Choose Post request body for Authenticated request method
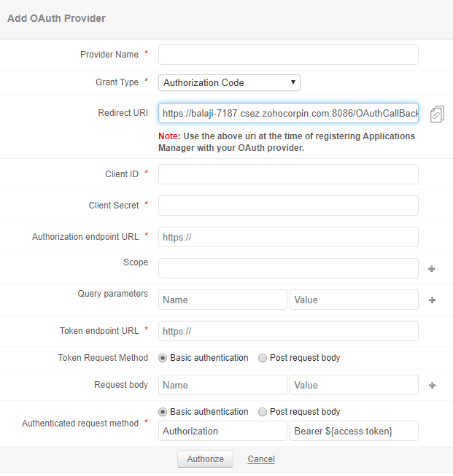The image size is (453, 476). pos(263,412)
